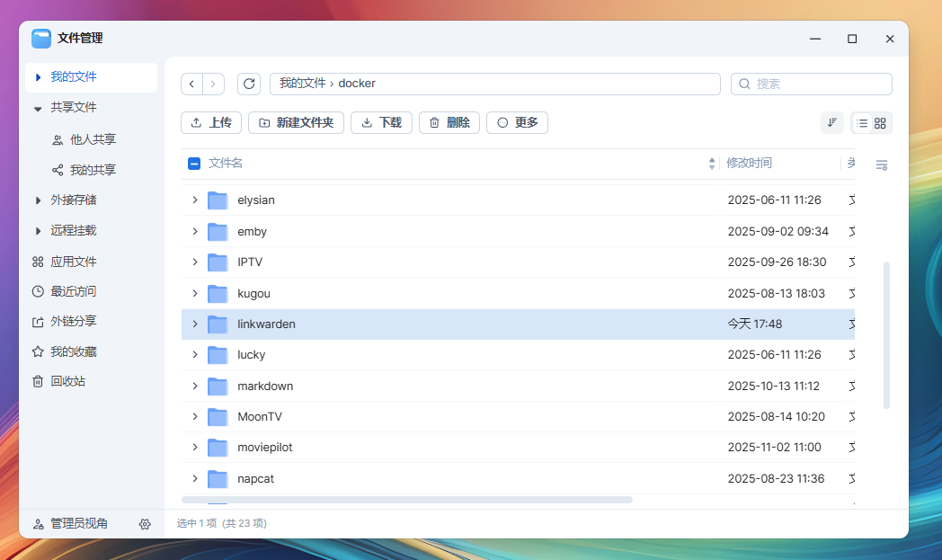Go forward using the right arrow button
Viewport: 942px width, 560px height.
pyautogui.click(x=213, y=84)
